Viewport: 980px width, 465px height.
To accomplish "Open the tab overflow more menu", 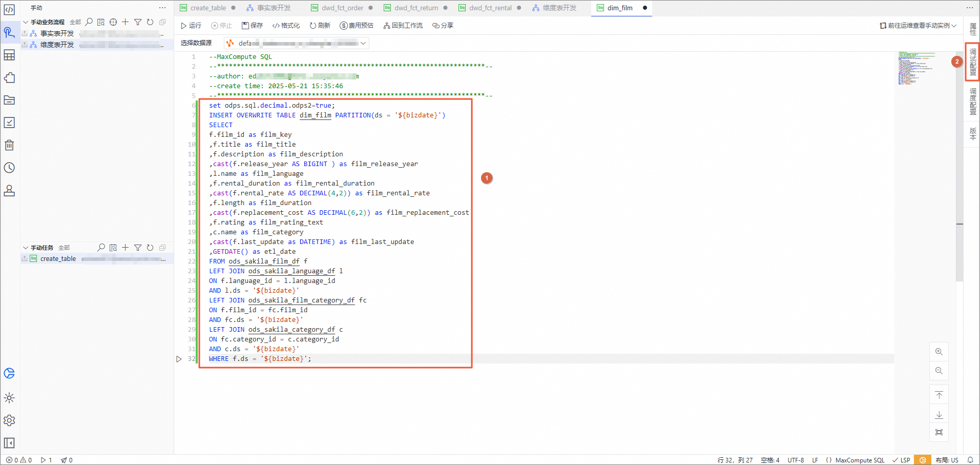I will [x=970, y=8].
